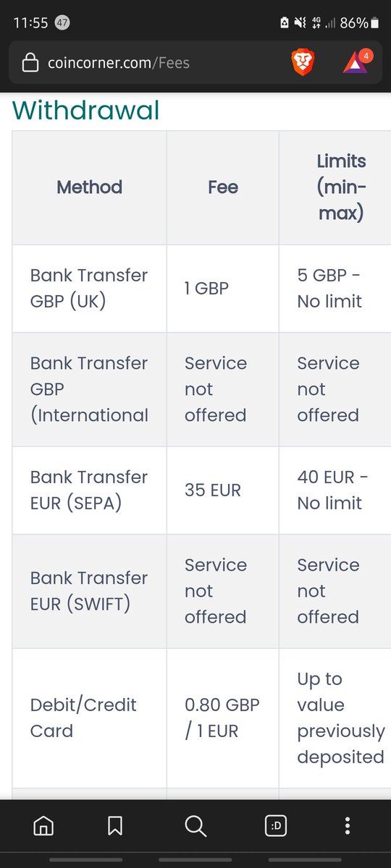Select the Withdrawal section heading
Image resolution: width=391 pixels, height=868 pixels.
click(85, 111)
